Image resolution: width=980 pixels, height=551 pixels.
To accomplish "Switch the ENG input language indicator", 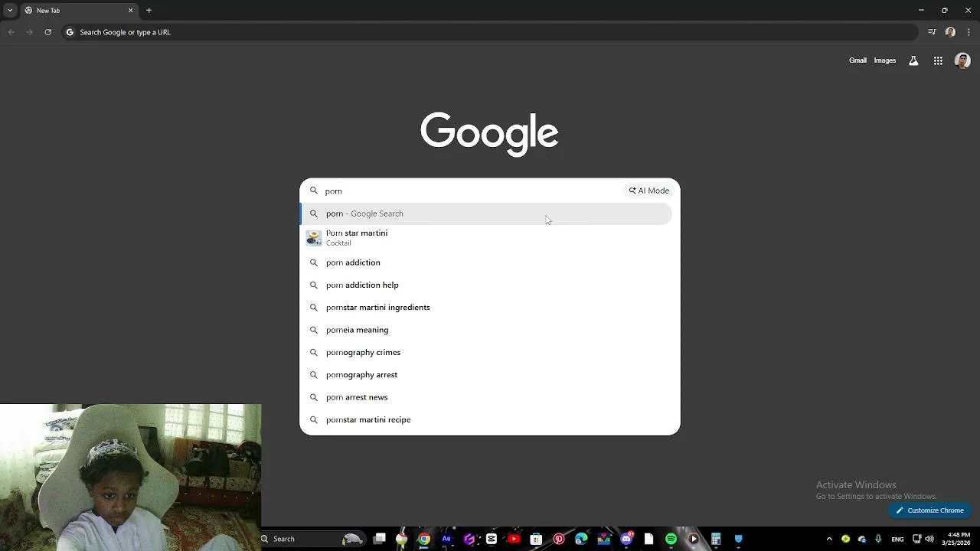I will point(897,539).
